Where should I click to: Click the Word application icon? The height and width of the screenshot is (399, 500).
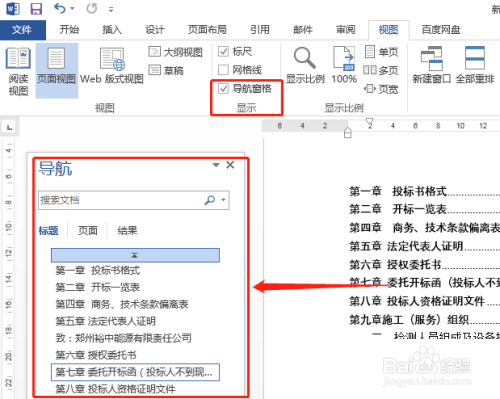13,9
